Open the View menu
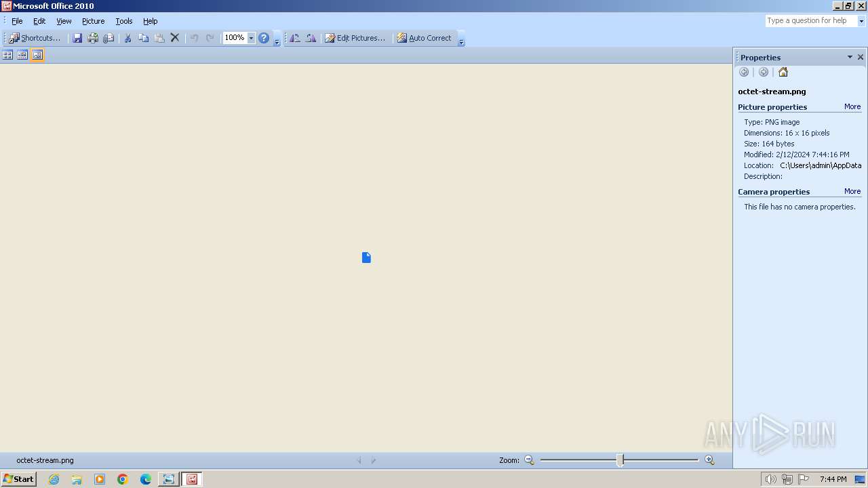The width and height of the screenshot is (868, 488). click(64, 21)
